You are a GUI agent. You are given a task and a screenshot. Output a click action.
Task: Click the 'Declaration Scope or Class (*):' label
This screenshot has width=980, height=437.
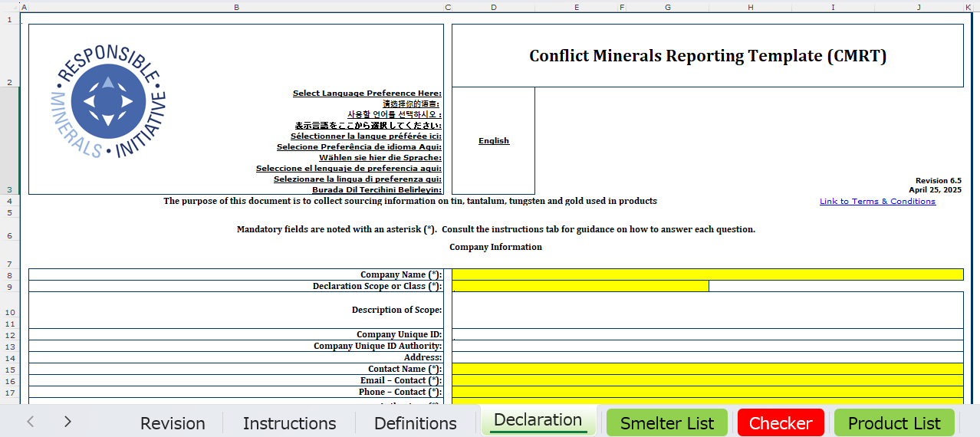pos(377,286)
